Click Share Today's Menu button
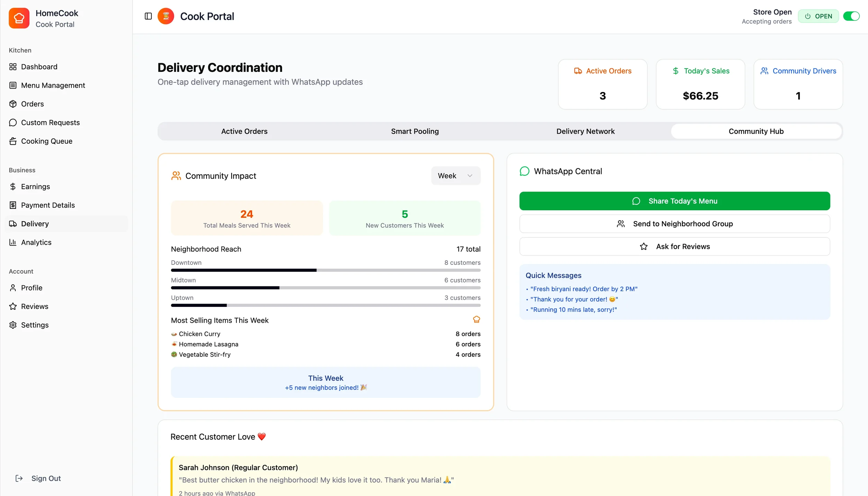Image resolution: width=868 pixels, height=496 pixels. click(x=674, y=201)
